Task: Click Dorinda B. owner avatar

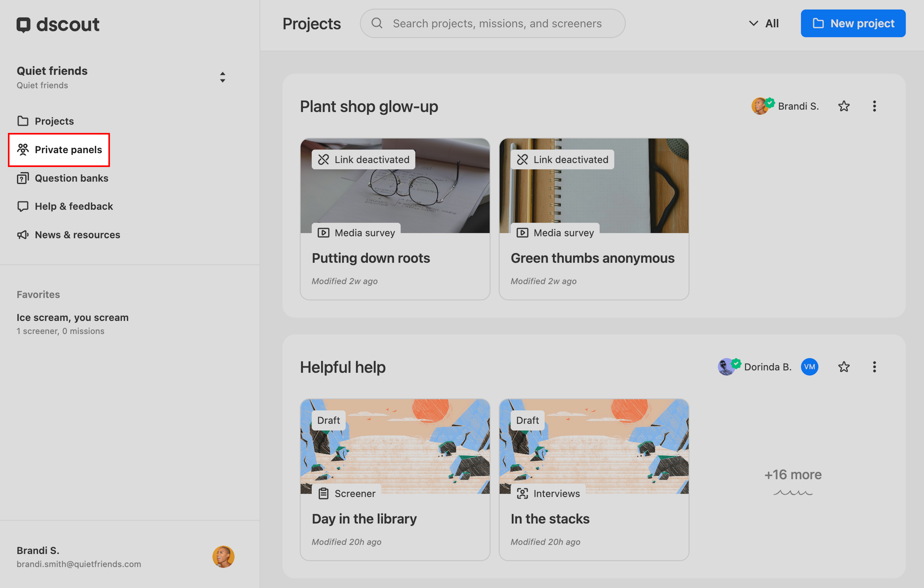Action: 726,367
